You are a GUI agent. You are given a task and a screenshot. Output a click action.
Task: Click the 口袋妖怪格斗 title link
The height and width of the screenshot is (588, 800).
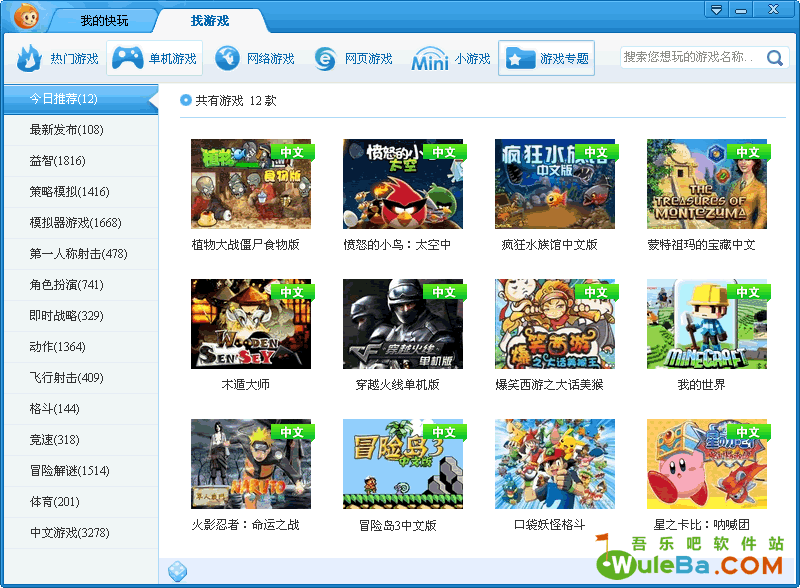click(x=549, y=525)
